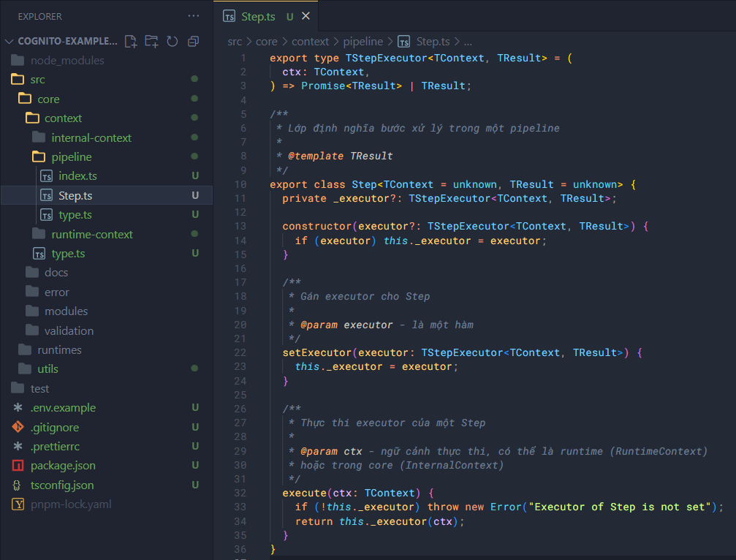Click the New File icon in Explorer
736x560 pixels.
131,41
